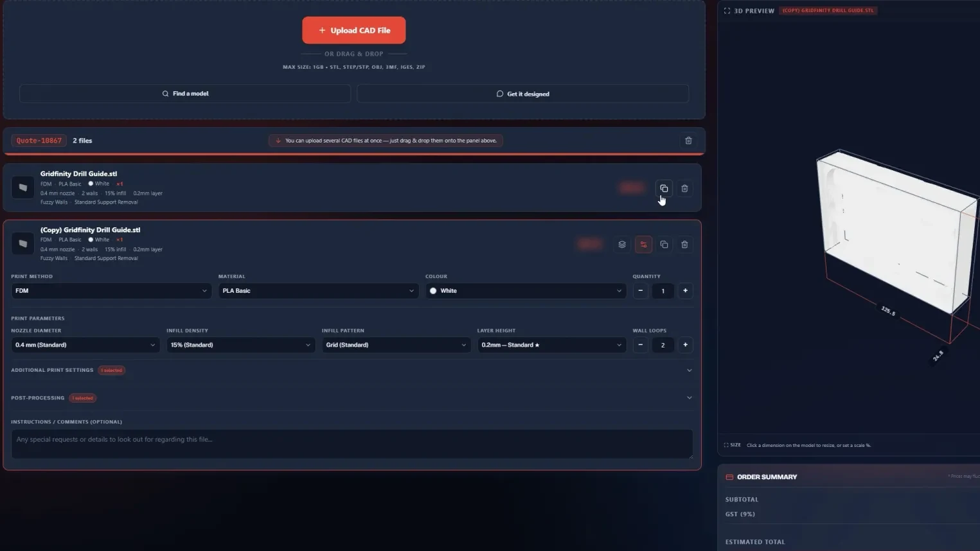Increase wall loops with the plus button
The height and width of the screenshot is (551, 980).
[685, 345]
